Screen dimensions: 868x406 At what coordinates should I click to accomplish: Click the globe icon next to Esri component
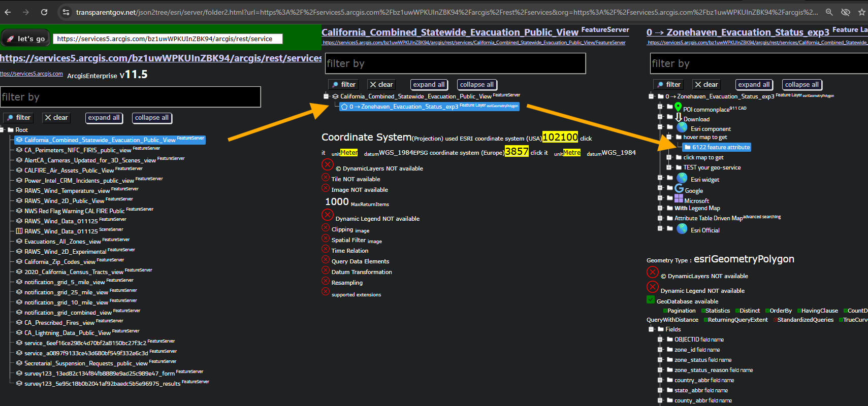click(682, 127)
